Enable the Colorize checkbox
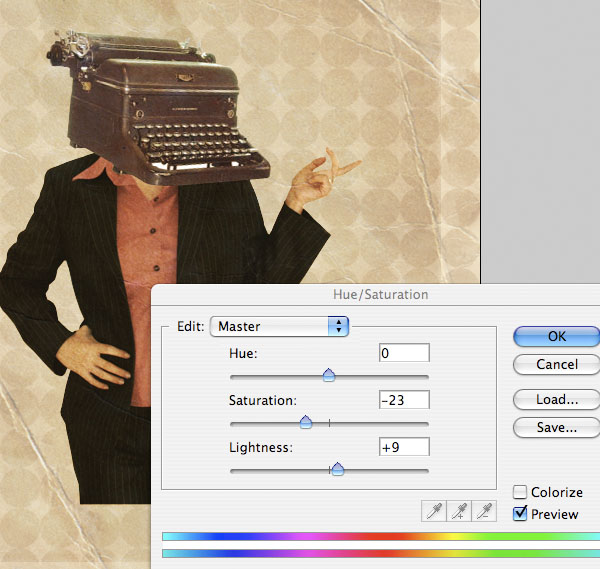This screenshot has height=569, width=600. pos(520,492)
